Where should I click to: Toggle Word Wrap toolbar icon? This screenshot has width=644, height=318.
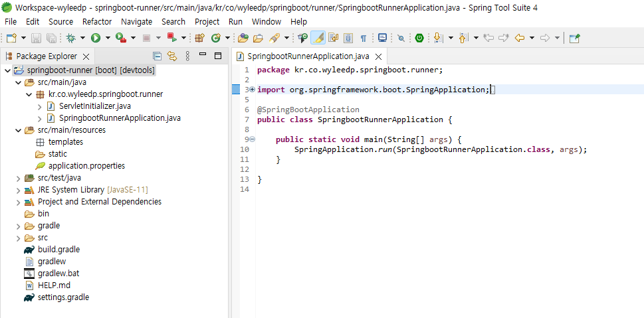coord(333,38)
